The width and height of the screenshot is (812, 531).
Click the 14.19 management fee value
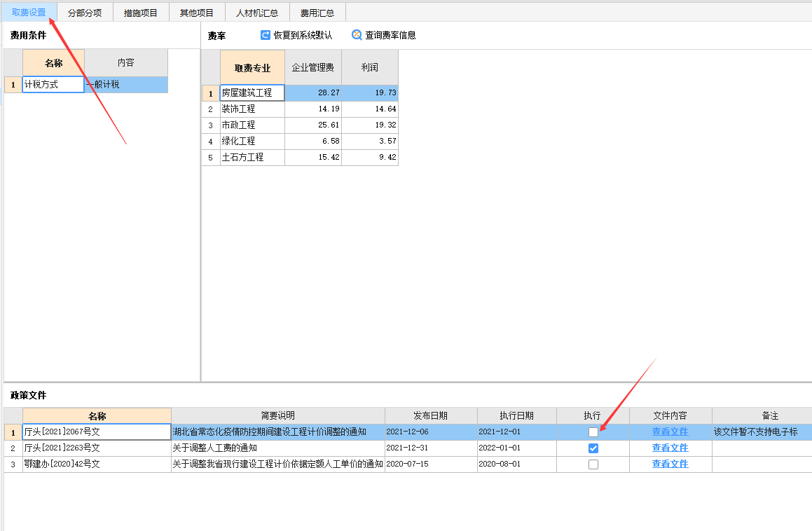point(313,109)
